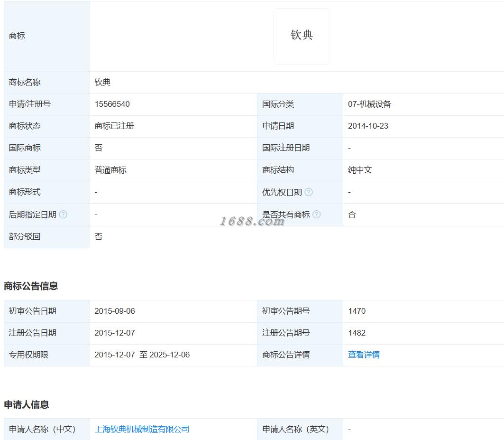Click the registration issue number 1482
This screenshot has width=504, height=440.
pyautogui.click(x=357, y=333)
